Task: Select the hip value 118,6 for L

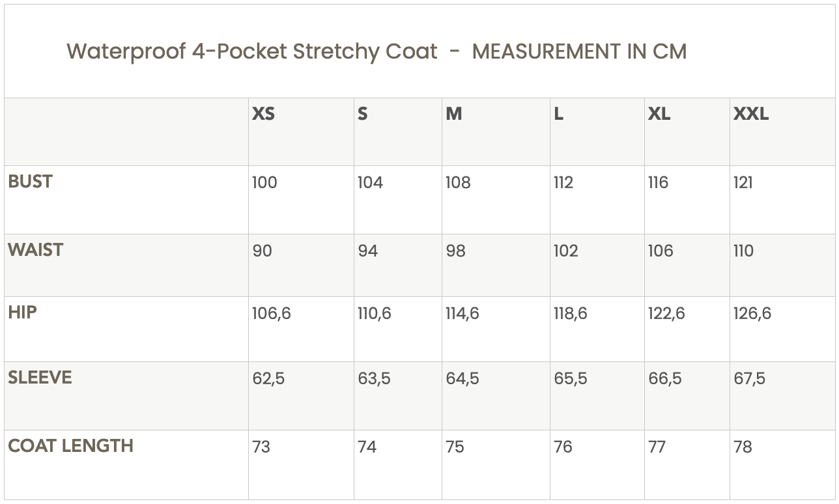Action: pyautogui.click(x=570, y=314)
